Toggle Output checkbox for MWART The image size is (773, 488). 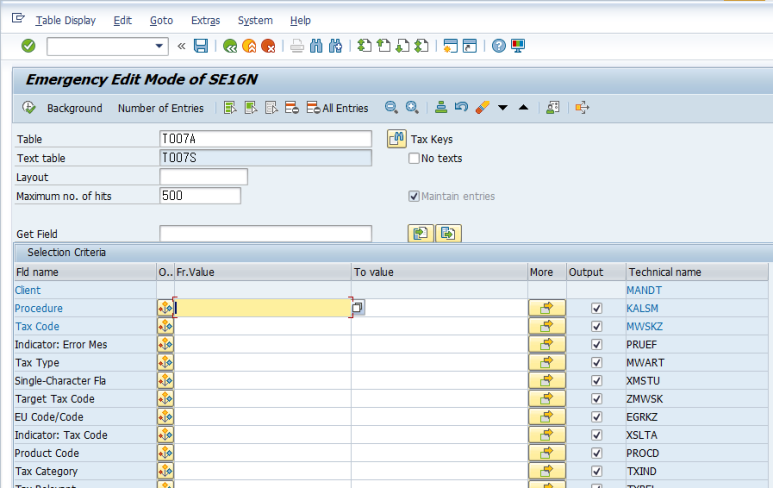pos(597,363)
